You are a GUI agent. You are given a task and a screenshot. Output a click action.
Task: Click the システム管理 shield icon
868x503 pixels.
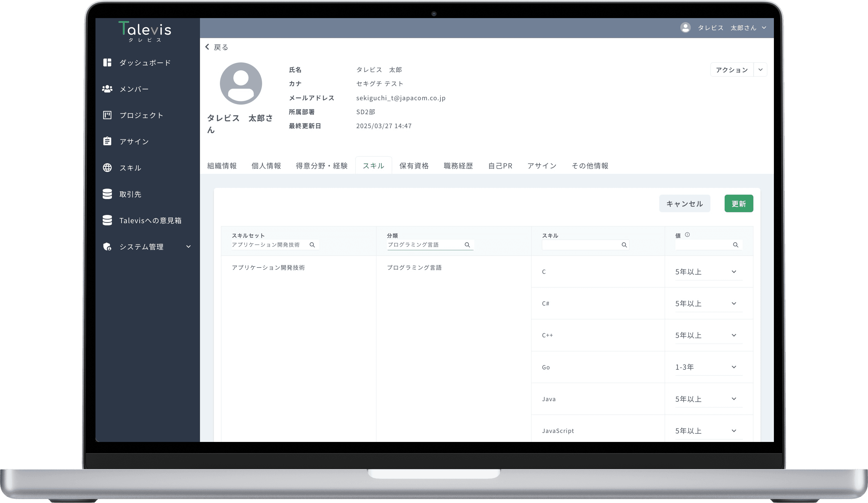107,246
